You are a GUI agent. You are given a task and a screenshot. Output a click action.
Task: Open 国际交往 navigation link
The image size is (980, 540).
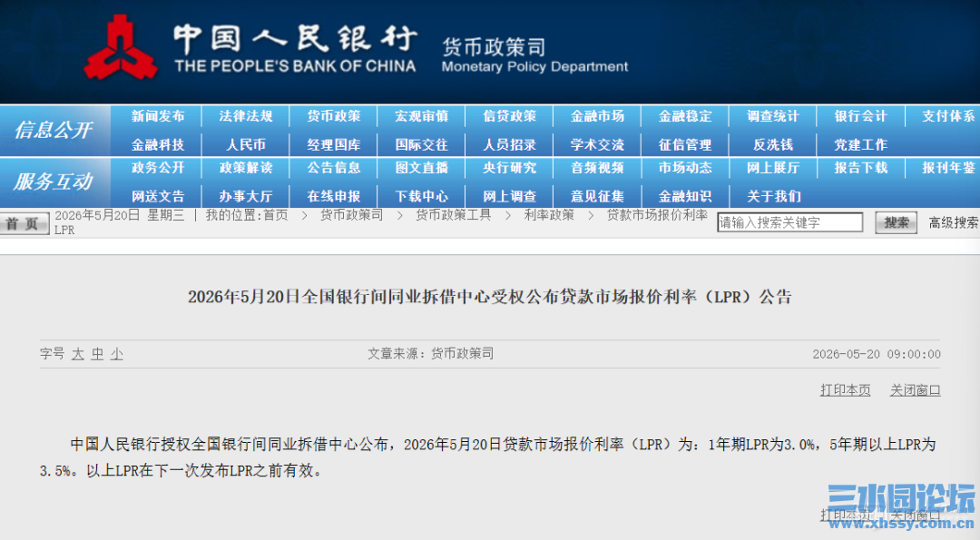421,145
